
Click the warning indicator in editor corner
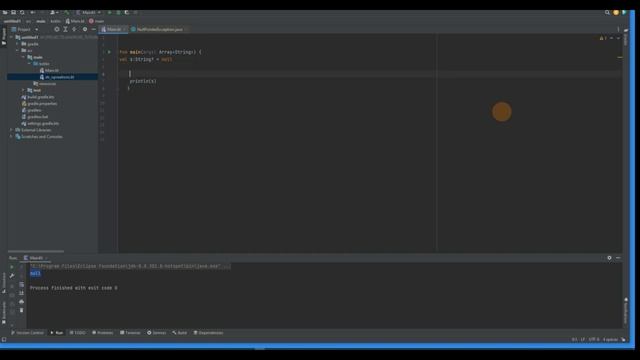tap(603, 38)
